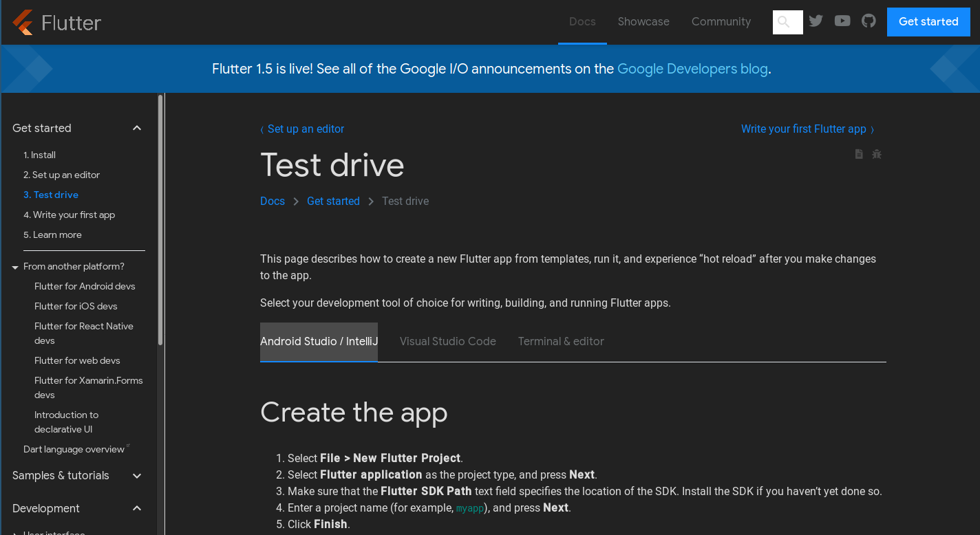Switch to the Visual Studio Code tab
The height and width of the screenshot is (535, 980).
[x=447, y=341]
